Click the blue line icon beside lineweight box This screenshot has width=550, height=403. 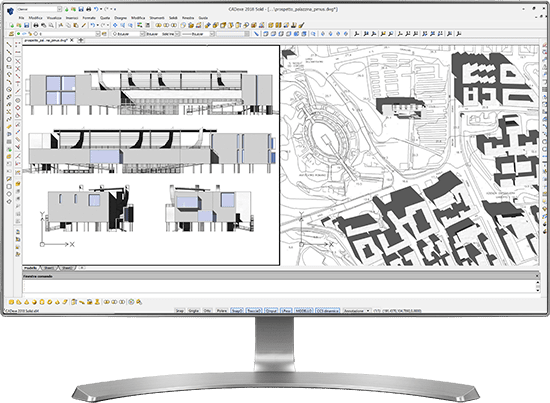[256, 34]
